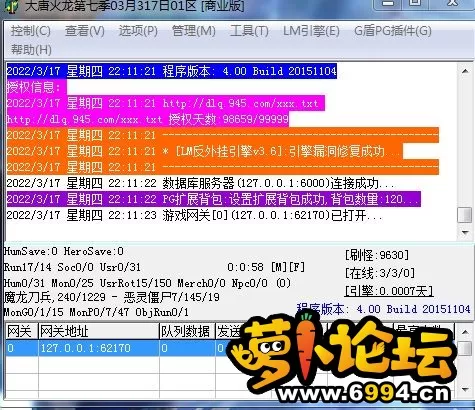The width and height of the screenshot is (475, 410).
Task: Click the [引擎:0.0007天] underlined label
Action: point(389,291)
